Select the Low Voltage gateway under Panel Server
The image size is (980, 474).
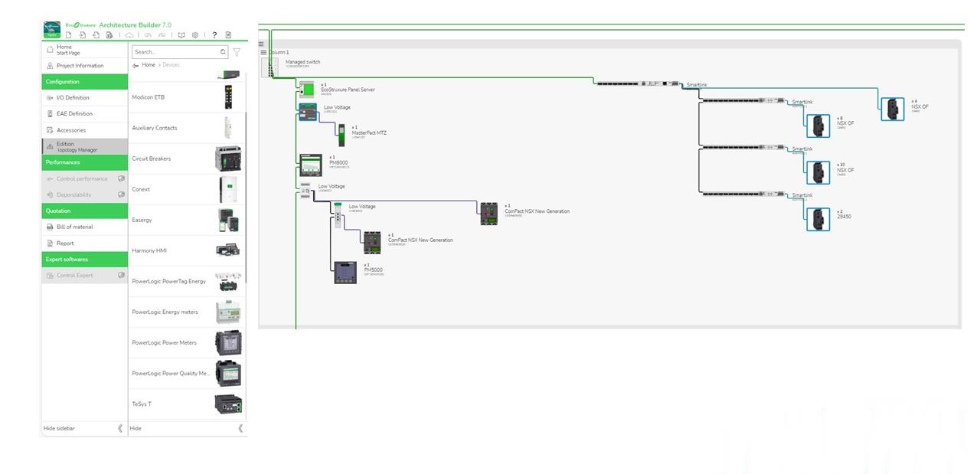[x=307, y=112]
